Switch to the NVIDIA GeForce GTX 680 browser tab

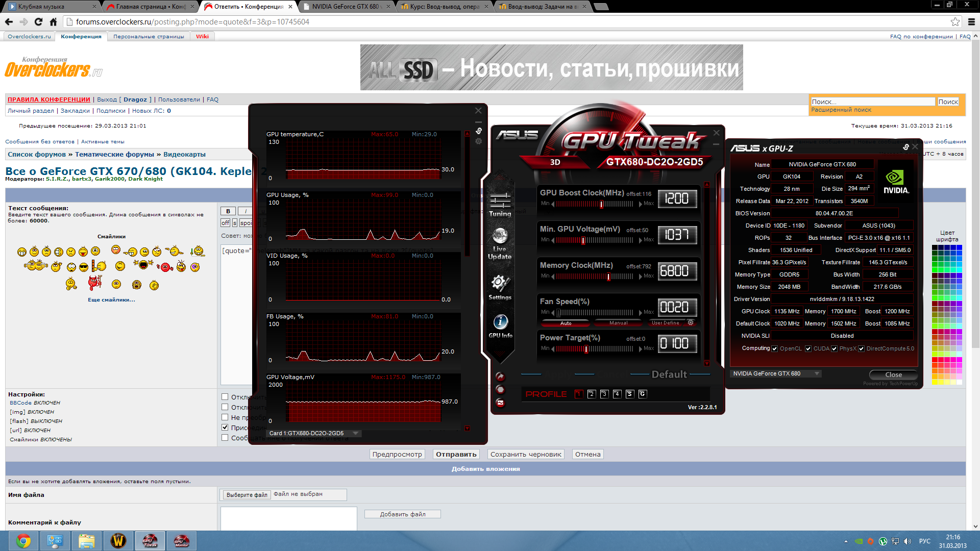(x=346, y=7)
